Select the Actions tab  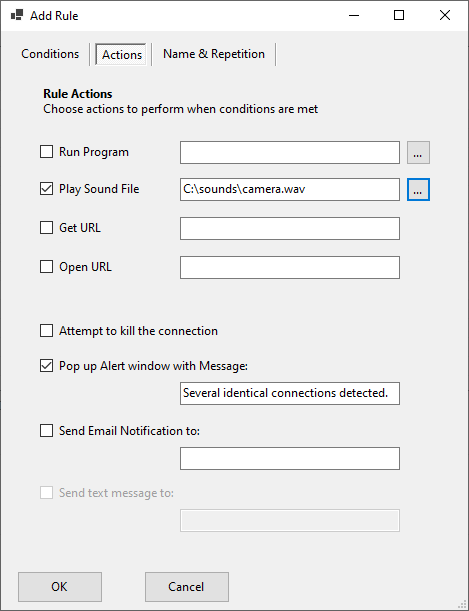point(122,55)
